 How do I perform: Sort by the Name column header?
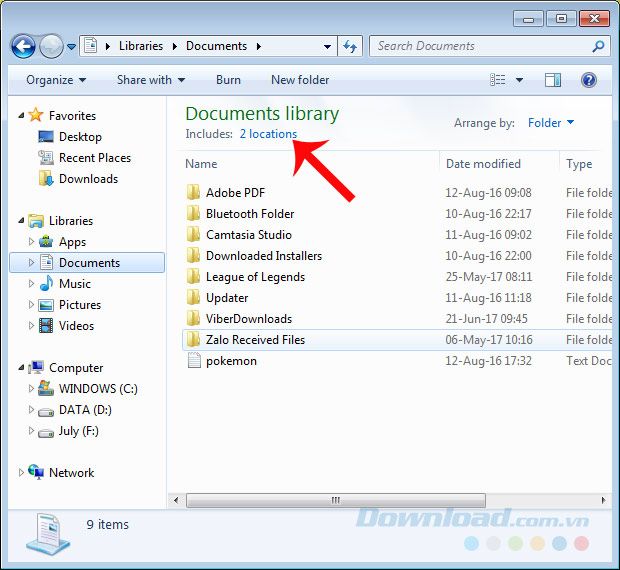[x=201, y=164]
